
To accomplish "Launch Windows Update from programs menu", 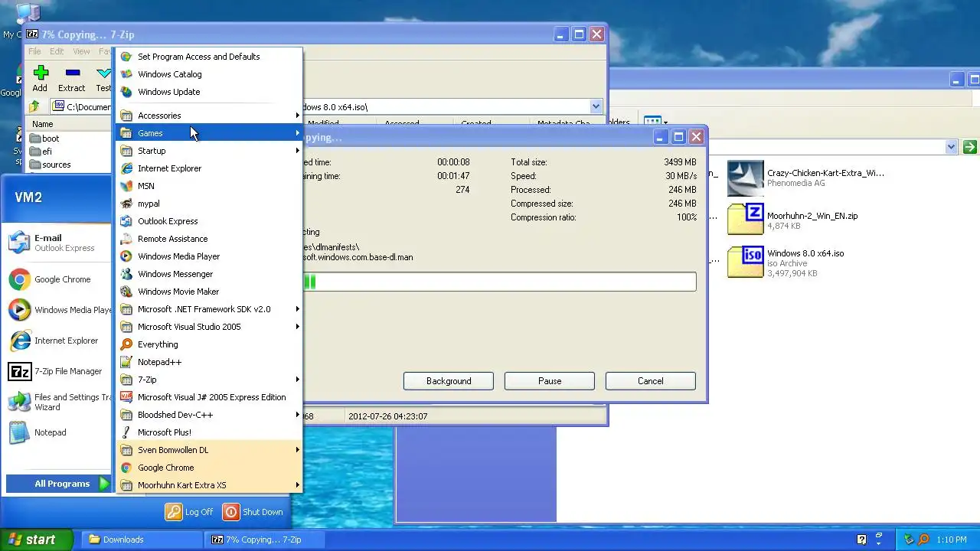I will [x=209, y=92].
